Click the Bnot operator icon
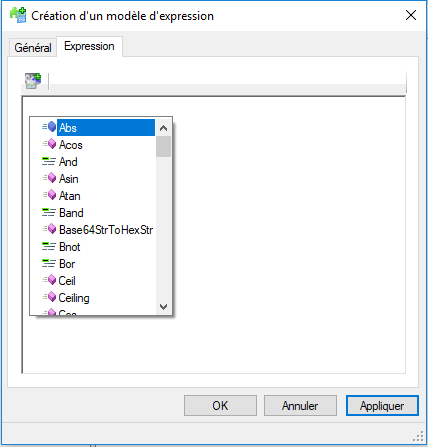The width and height of the screenshot is (428, 447). (49, 247)
